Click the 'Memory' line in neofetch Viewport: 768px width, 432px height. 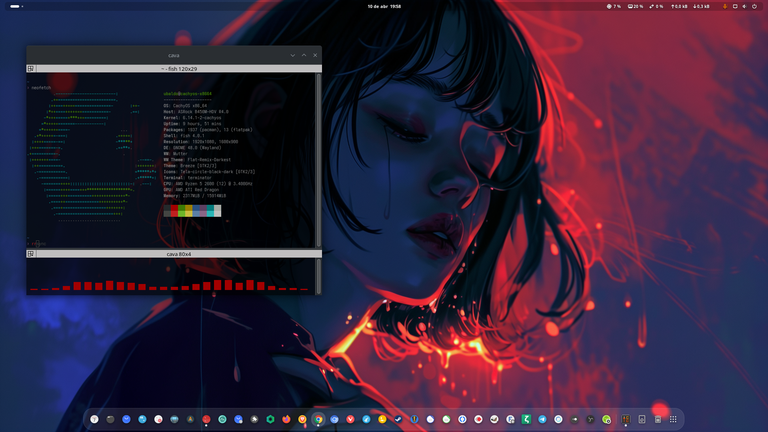(194, 195)
